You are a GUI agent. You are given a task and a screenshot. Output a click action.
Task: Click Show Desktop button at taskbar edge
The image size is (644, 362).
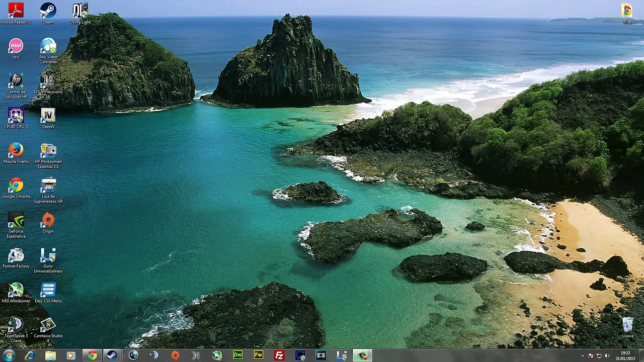click(x=642, y=355)
